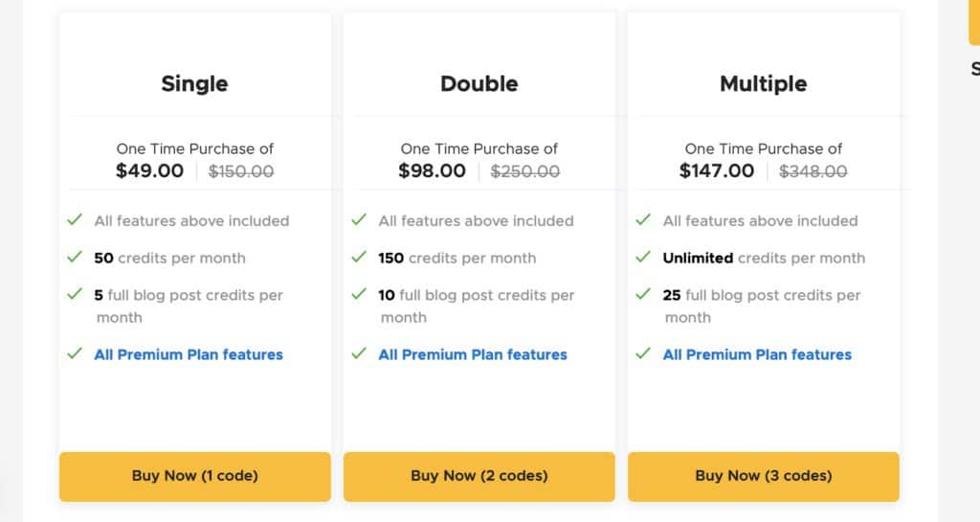Click Buy Now (3 codes) button
980x522 pixels.
[764, 476]
